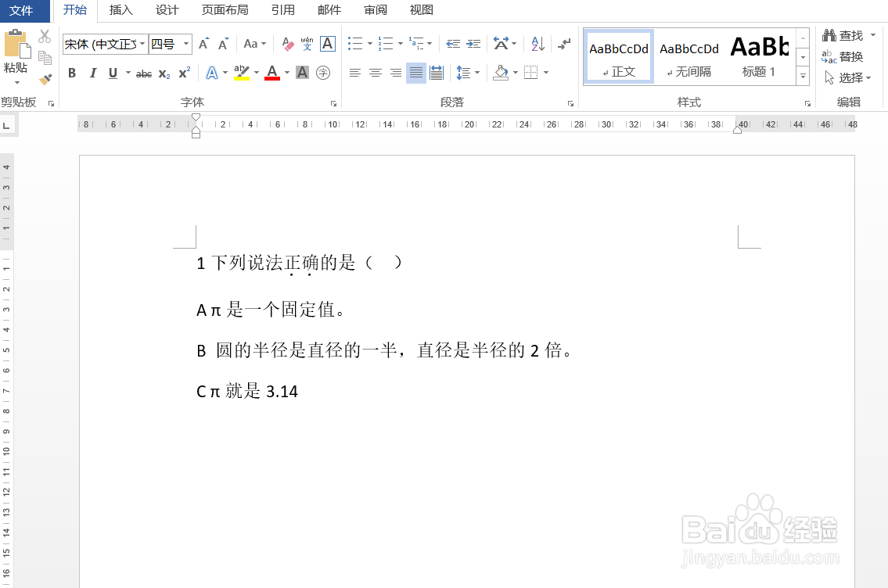The height and width of the screenshot is (588, 888).
Task: Open the Change Case Aa dropdown
Action: (254, 44)
